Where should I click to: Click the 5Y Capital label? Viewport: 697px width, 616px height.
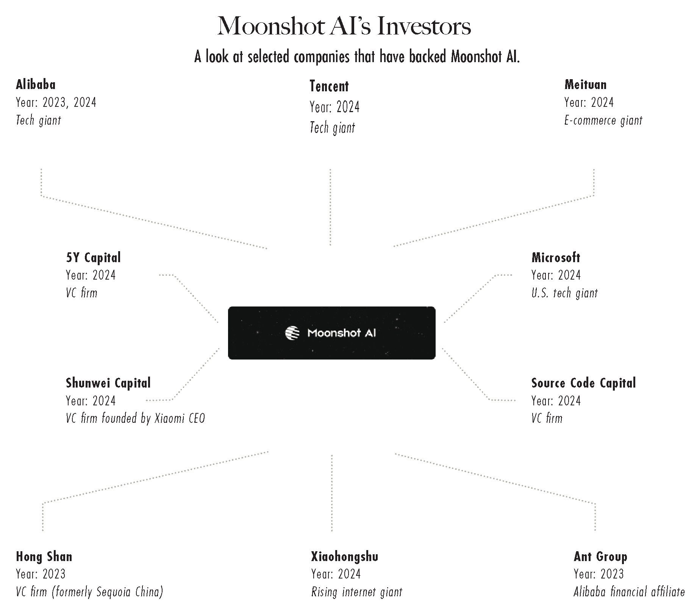(x=93, y=258)
